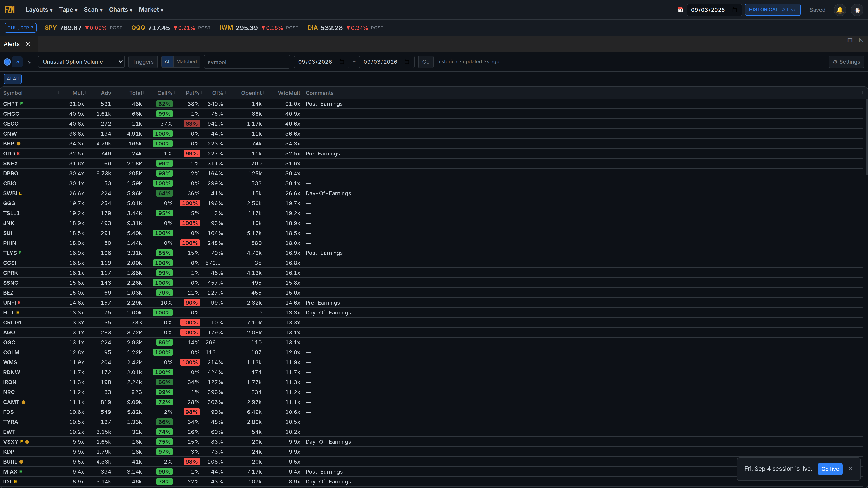Click the E badge beside HTT
868x488 pixels.
click(x=18, y=312)
